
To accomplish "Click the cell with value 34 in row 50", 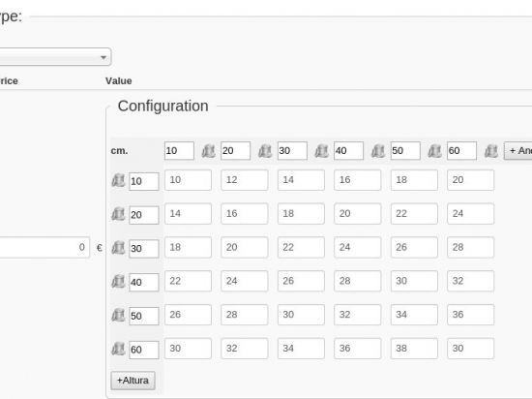I will [x=414, y=315].
